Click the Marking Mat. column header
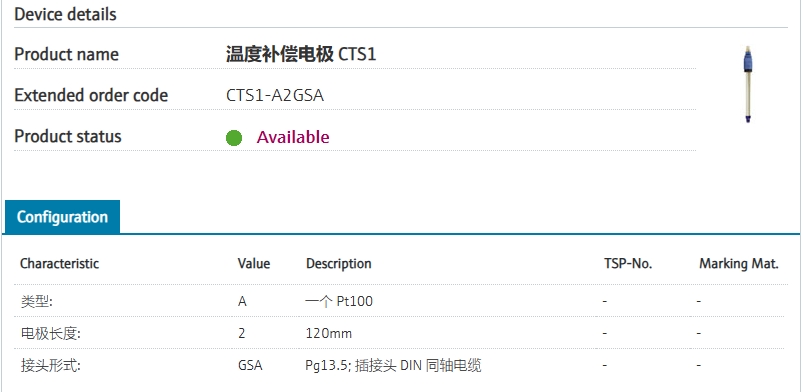The image size is (804, 392). tap(739, 264)
